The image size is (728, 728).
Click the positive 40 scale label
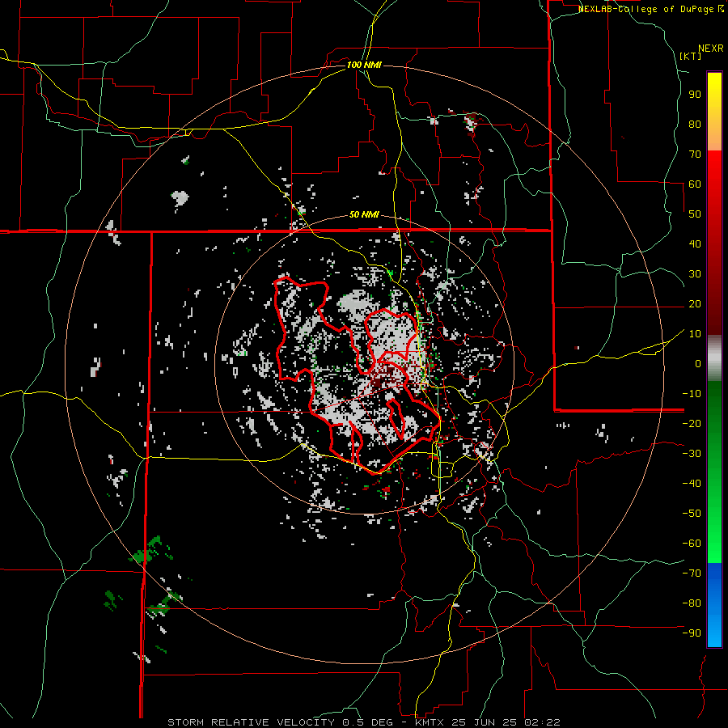pos(695,243)
